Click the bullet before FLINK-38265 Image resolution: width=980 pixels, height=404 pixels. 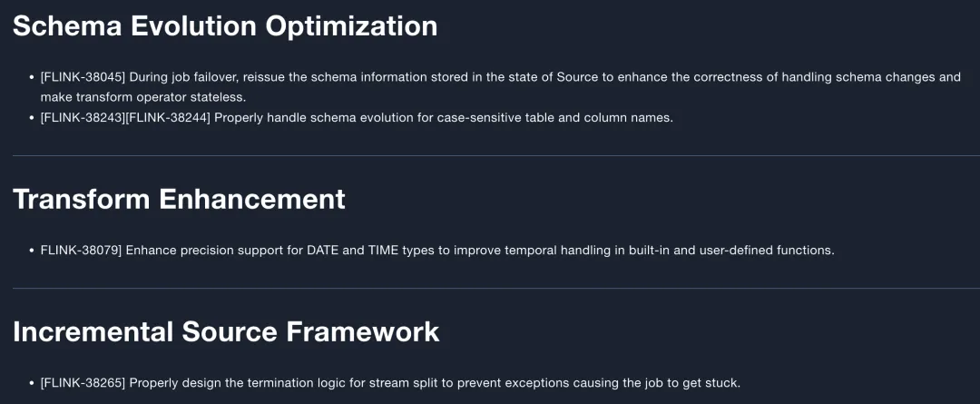pos(31,382)
